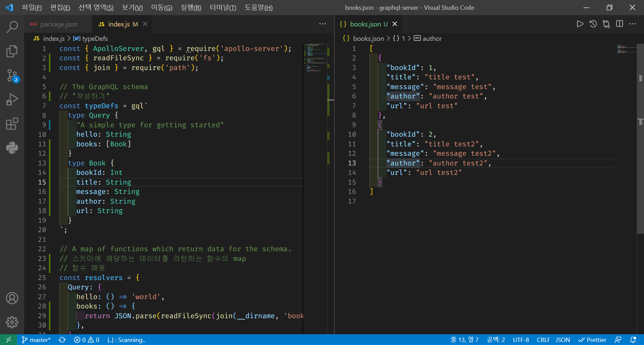This screenshot has width=644, height=345.
Task: Open the Search view in activity bar
Action: [12, 27]
